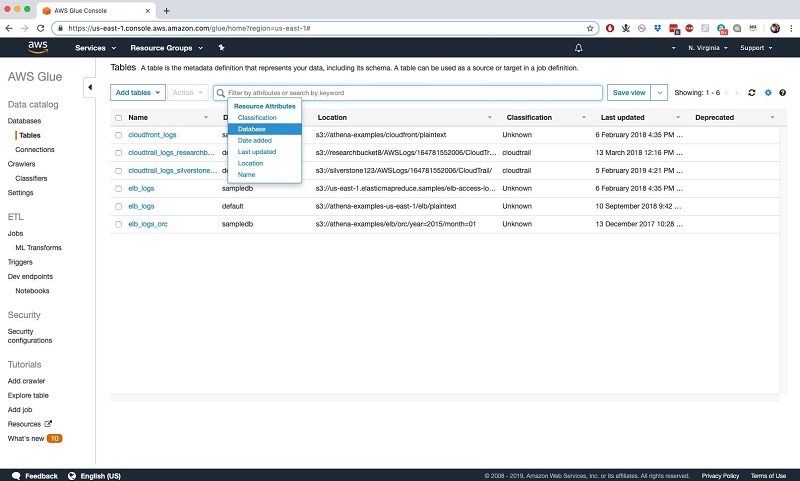Open ML Transforms under Jobs

coord(38,248)
